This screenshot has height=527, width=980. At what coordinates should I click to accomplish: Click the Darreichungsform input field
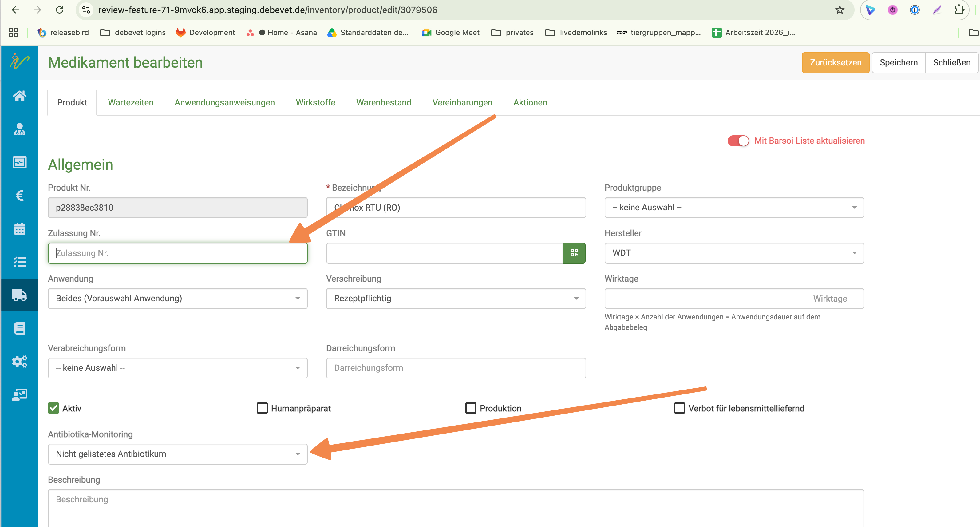[456, 368]
